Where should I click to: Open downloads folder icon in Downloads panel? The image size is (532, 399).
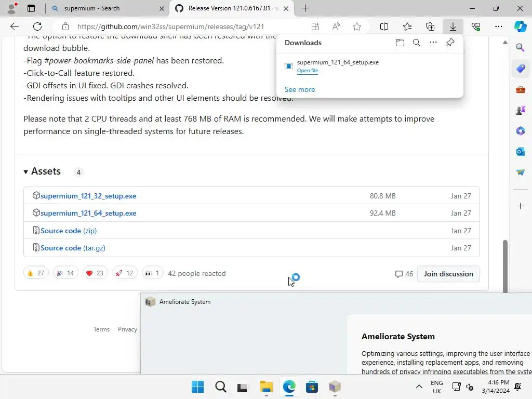pyautogui.click(x=400, y=43)
